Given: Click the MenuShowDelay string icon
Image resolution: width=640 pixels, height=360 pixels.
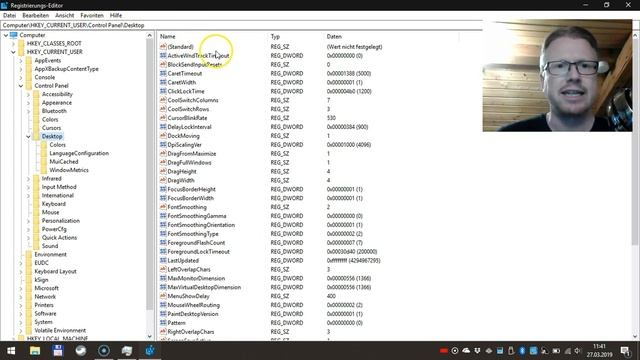Looking at the screenshot, I should (163, 296).
